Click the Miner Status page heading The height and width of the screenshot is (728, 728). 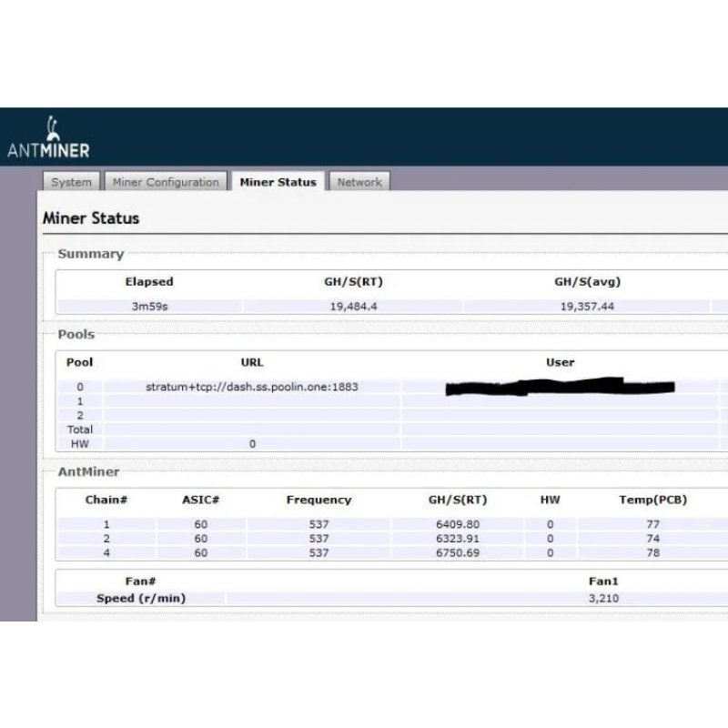pyautogui.click(x=91, y=218)
